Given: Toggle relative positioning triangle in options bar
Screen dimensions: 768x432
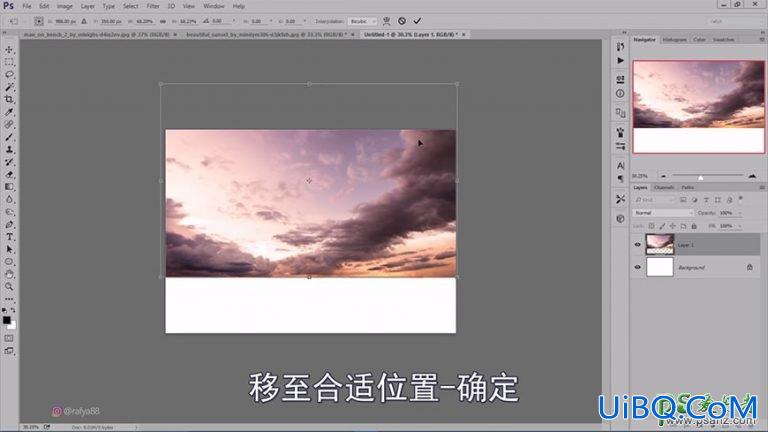Looking at the screenshot, I should pos(84,22).
